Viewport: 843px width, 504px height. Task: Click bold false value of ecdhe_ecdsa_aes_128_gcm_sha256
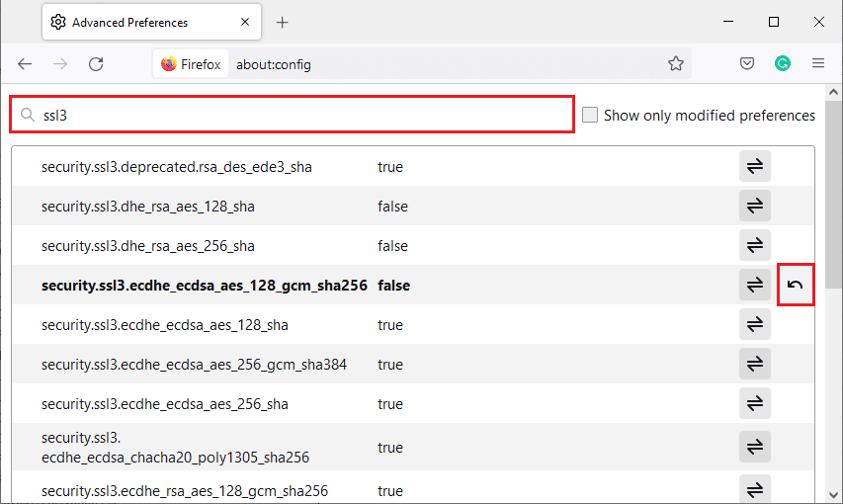click(393, 286)
